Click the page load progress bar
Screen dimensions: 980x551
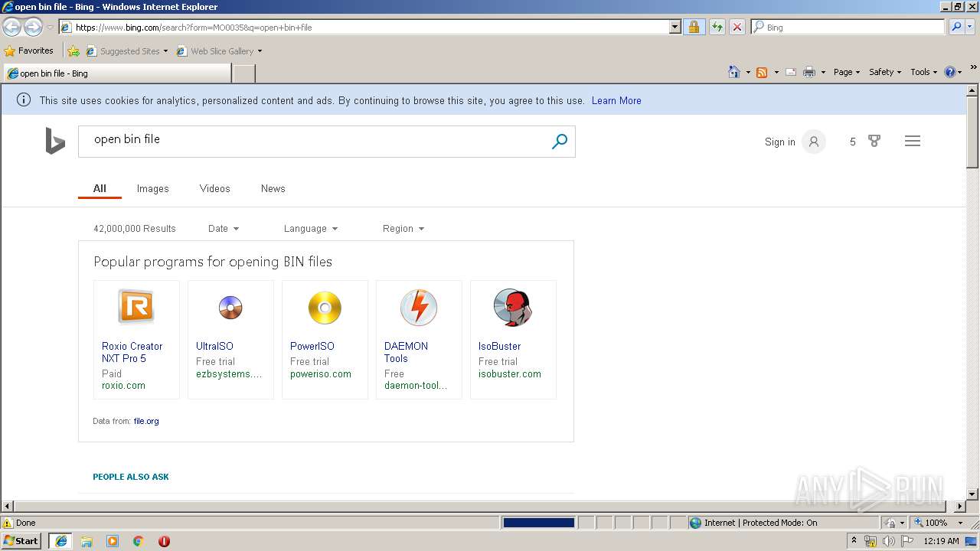coord(538,523)
